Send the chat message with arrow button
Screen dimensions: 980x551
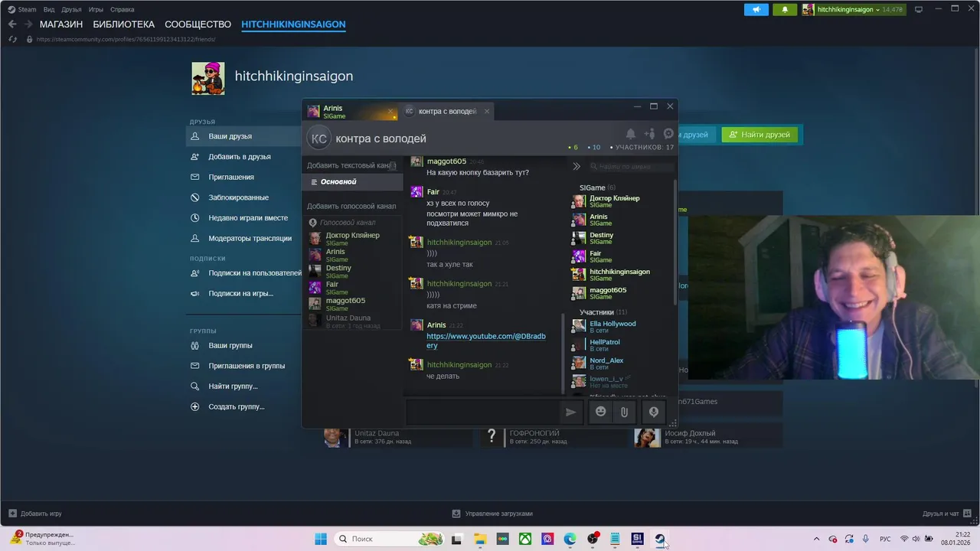pos(570,412)
